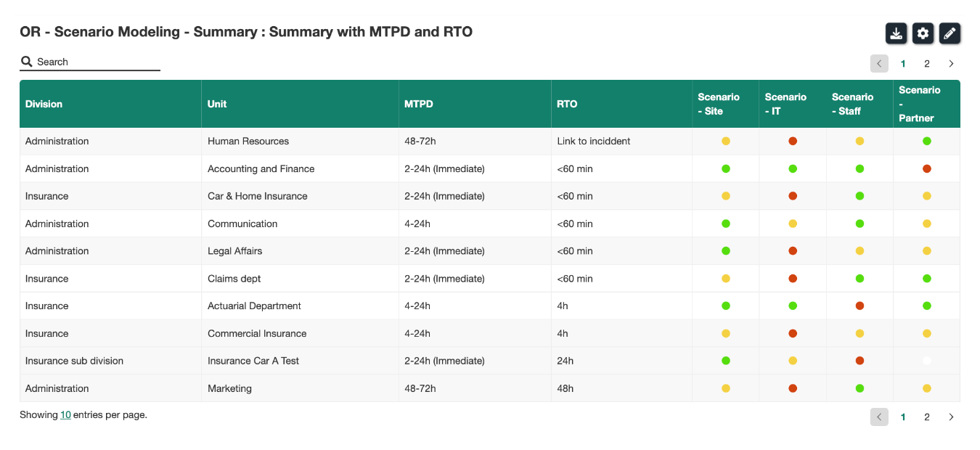Click the Scenario - Partner column header
980x450 pixels.
pos(927,104)
